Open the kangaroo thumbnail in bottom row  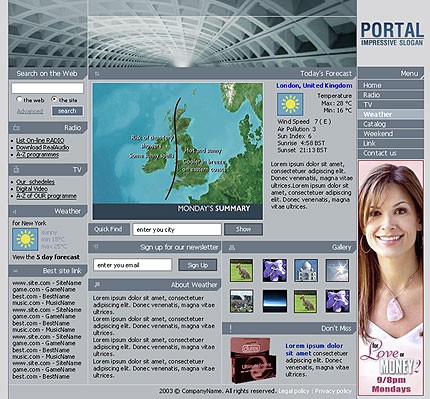point(305,301)
